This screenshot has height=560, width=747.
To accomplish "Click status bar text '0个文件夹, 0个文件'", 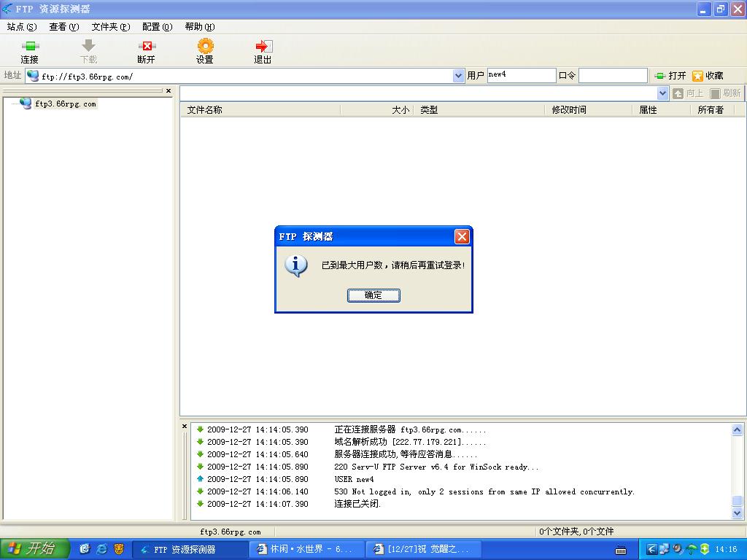I will (576, 532).
